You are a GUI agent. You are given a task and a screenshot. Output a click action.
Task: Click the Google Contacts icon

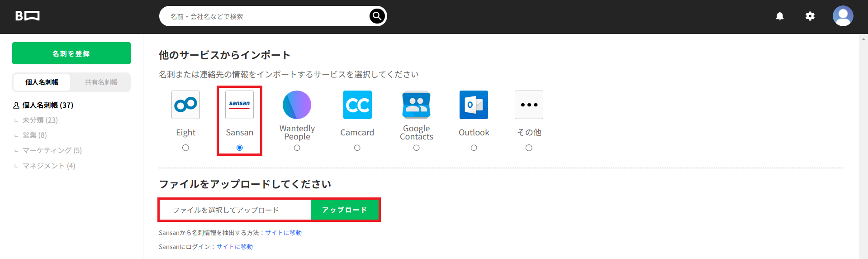click(417, 105)
